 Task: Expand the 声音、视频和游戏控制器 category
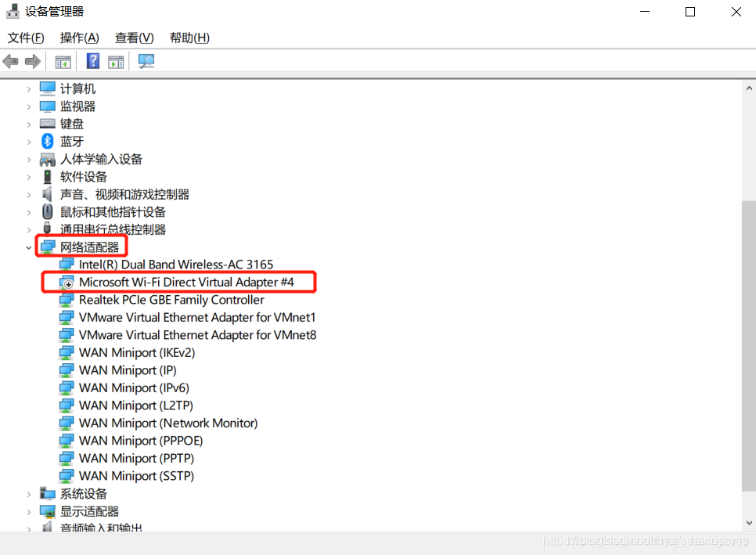29,195
